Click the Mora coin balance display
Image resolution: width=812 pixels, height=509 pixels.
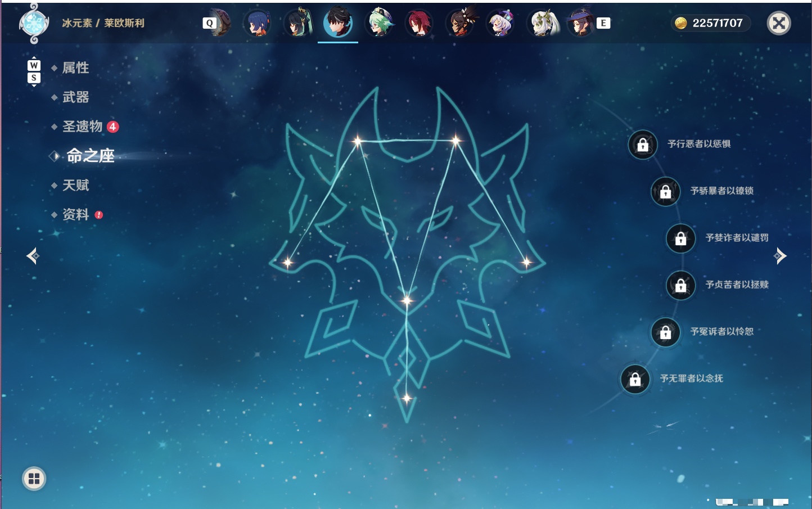[x=711, y=23]
